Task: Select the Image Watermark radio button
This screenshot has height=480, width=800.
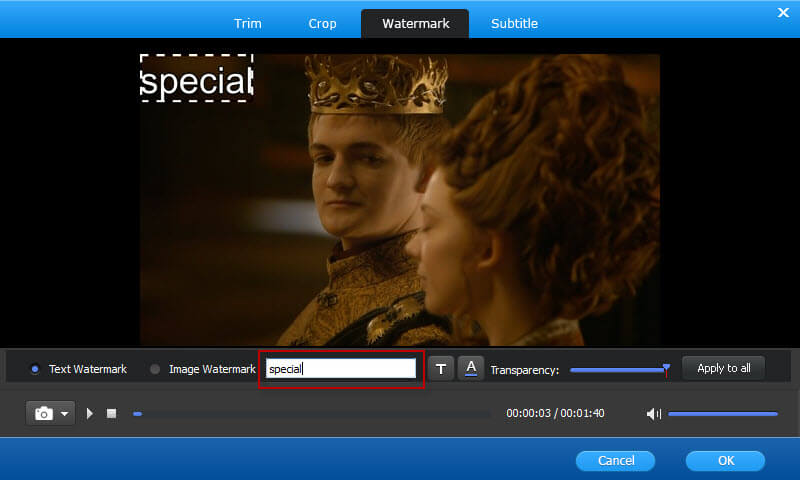Action: tap(155, 369)
